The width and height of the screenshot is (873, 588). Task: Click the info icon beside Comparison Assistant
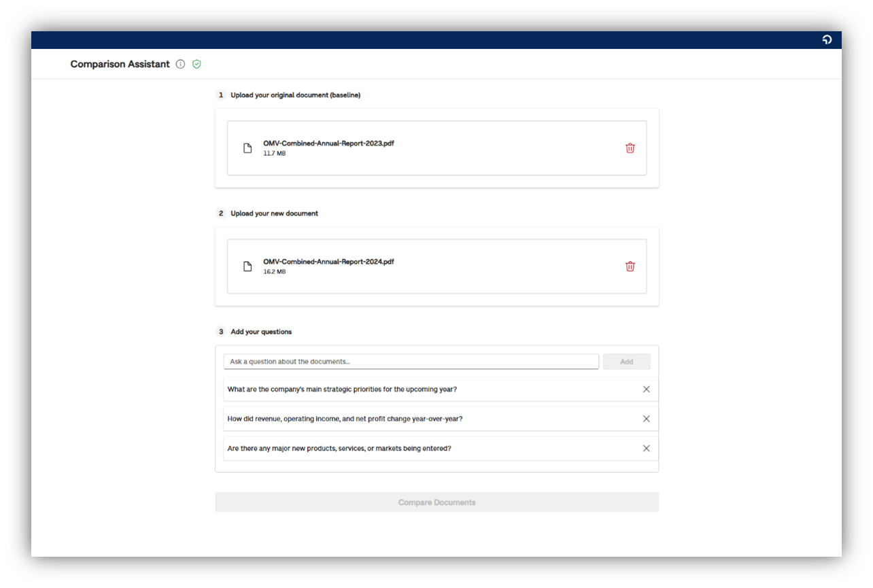[x=180, y=64]
